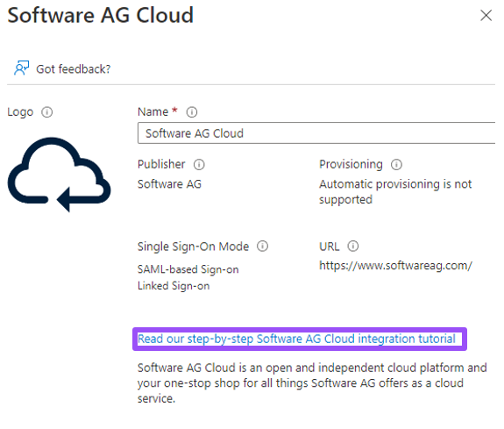The width and height of the screenshot is (504, 429).
Task: Click the Software AG Cloud panel title
Action: pos(100,16)
